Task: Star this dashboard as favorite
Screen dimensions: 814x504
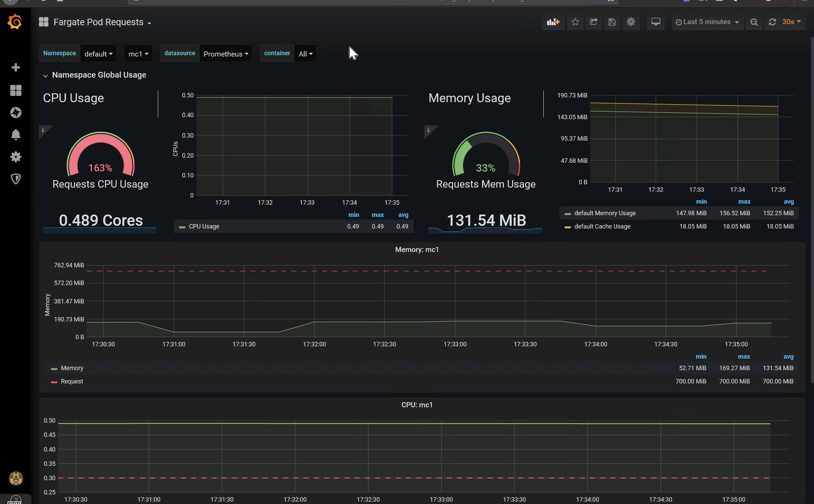Action: pos(575,22)
